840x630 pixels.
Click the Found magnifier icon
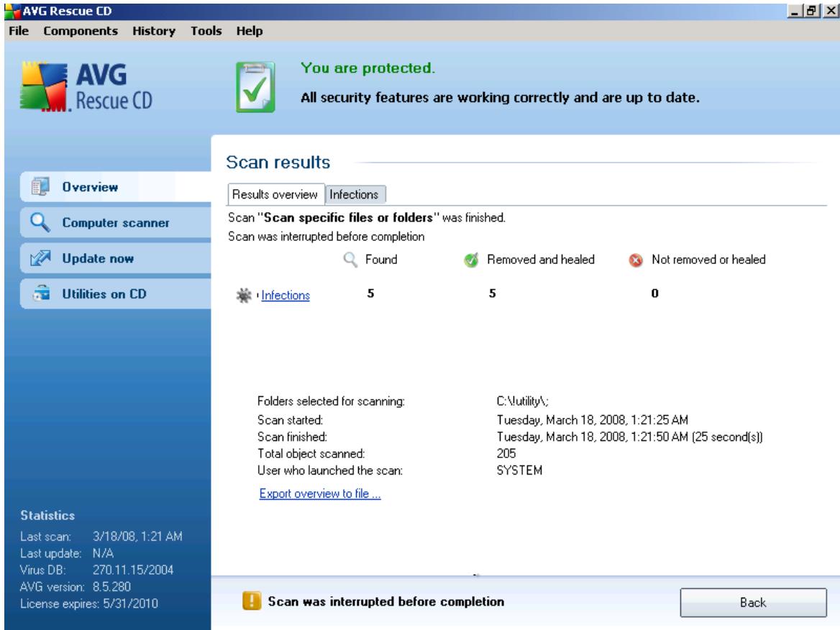350,260
